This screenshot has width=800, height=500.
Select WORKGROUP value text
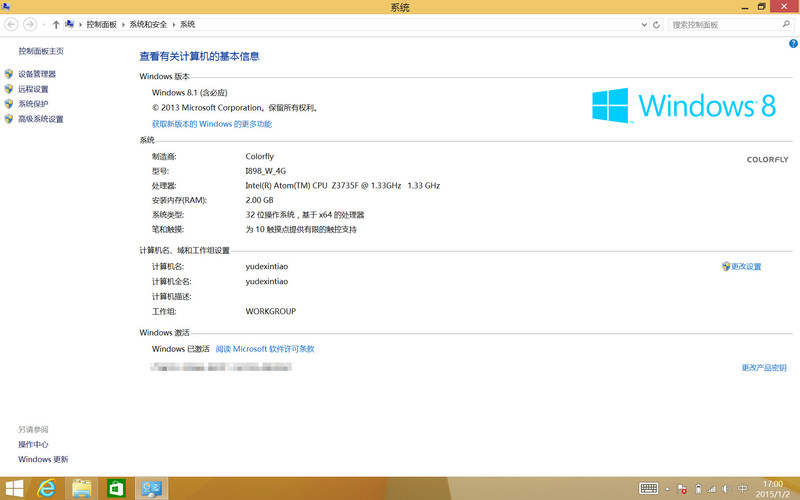tap(270, 311)
